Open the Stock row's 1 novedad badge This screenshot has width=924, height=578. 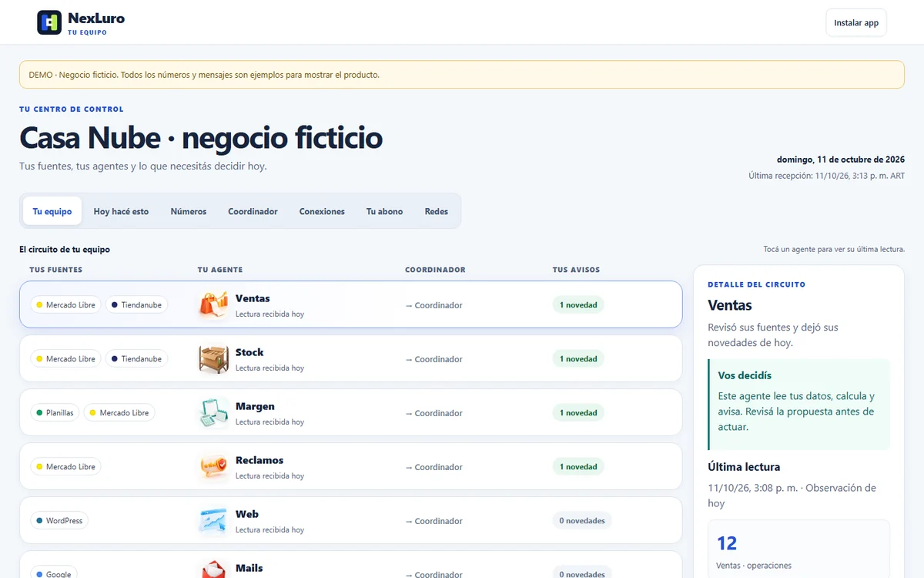[578, 359]
